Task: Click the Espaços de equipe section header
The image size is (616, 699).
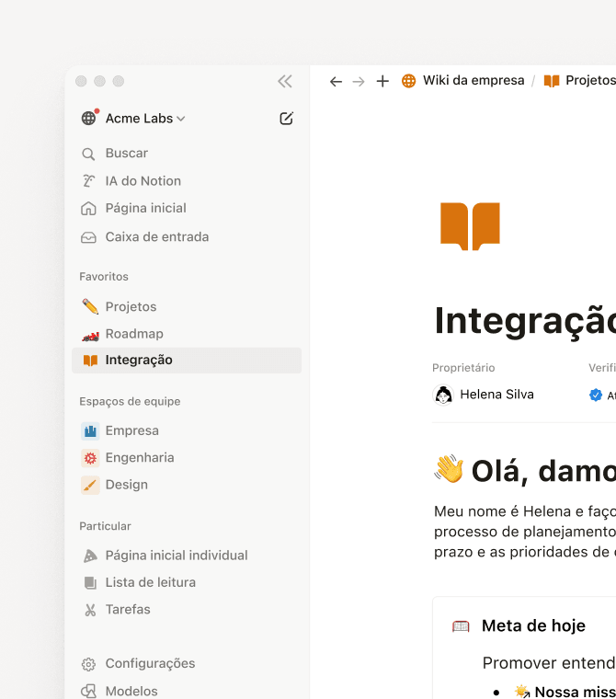Action: click(x=130, y=402)
